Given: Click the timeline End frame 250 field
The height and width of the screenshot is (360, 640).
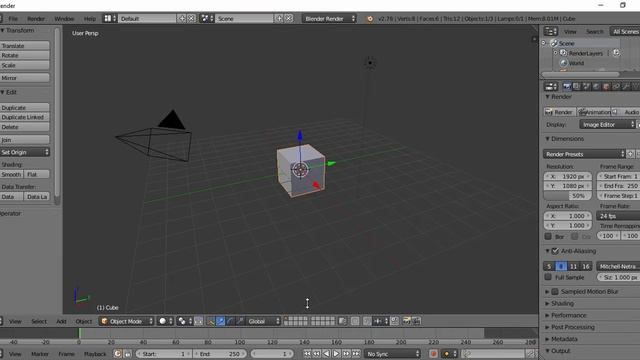Looking at the screenshot, I should 220,354.
